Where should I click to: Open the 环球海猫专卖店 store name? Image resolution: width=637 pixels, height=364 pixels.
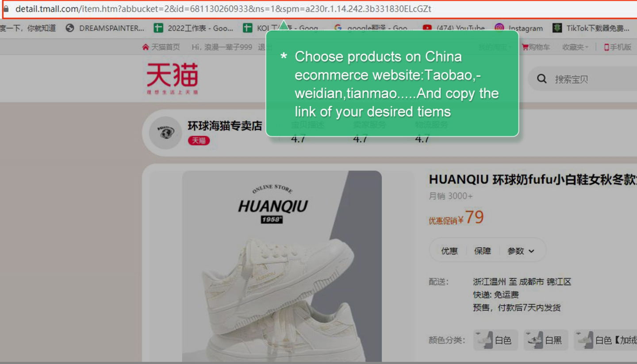tap(225, 126)
